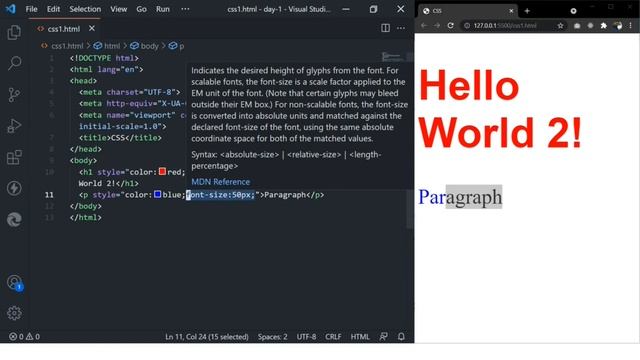The height and width of the screenshot is (360, 640).
Task: Open the File menu
Action: point(31,9)
